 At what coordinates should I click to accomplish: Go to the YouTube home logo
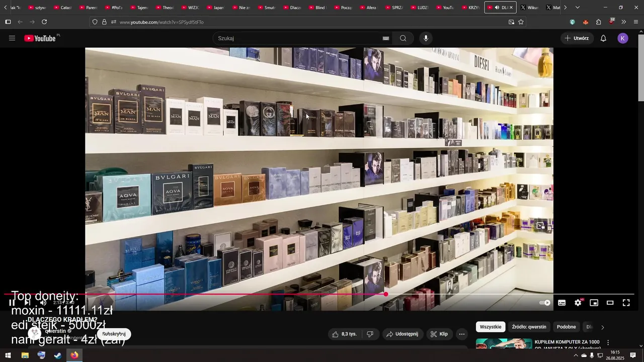coord(40,38)
